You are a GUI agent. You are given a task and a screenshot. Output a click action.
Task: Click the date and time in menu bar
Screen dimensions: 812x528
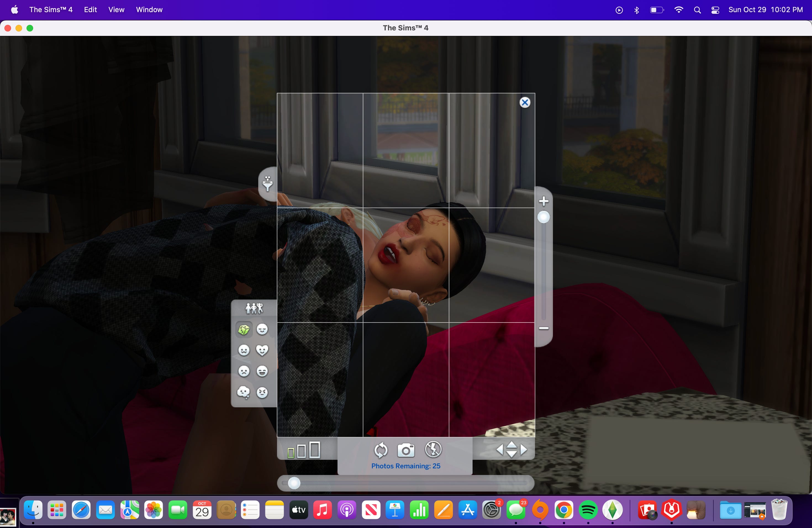coord(766,10)
